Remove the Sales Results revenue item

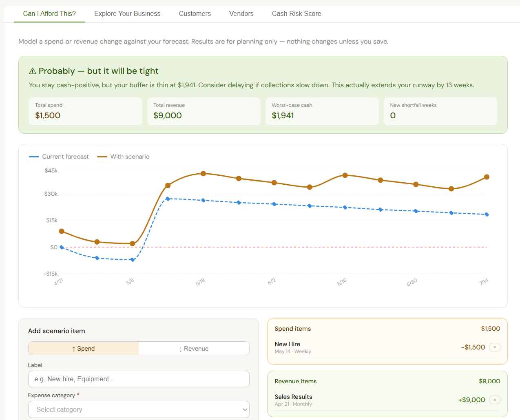point(495,400)
